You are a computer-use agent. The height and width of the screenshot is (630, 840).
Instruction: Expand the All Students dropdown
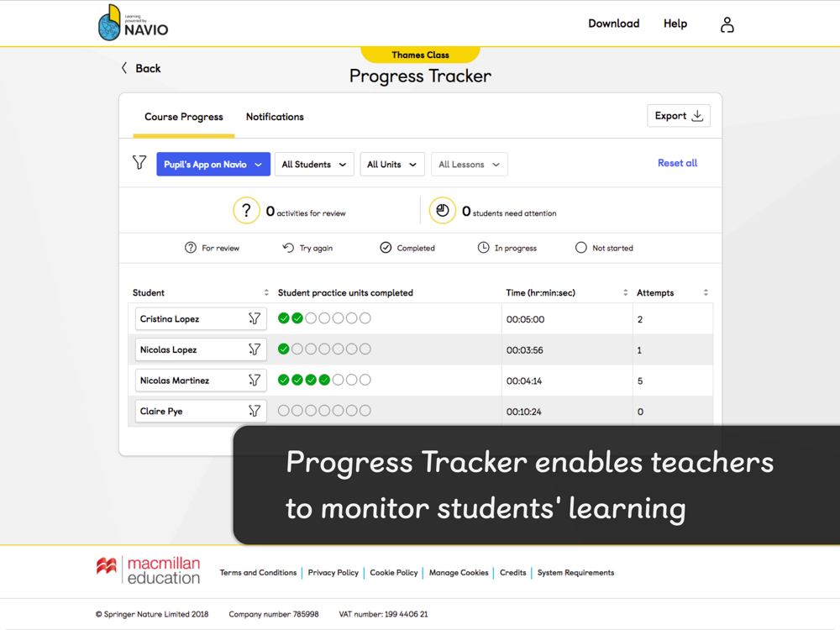(x=313, y=165)
